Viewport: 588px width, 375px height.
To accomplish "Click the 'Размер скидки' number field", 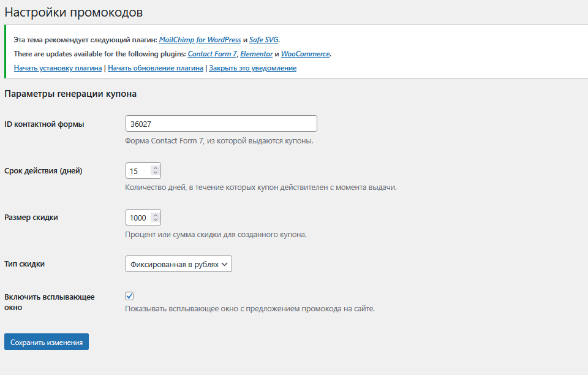I will coord(137,218).
